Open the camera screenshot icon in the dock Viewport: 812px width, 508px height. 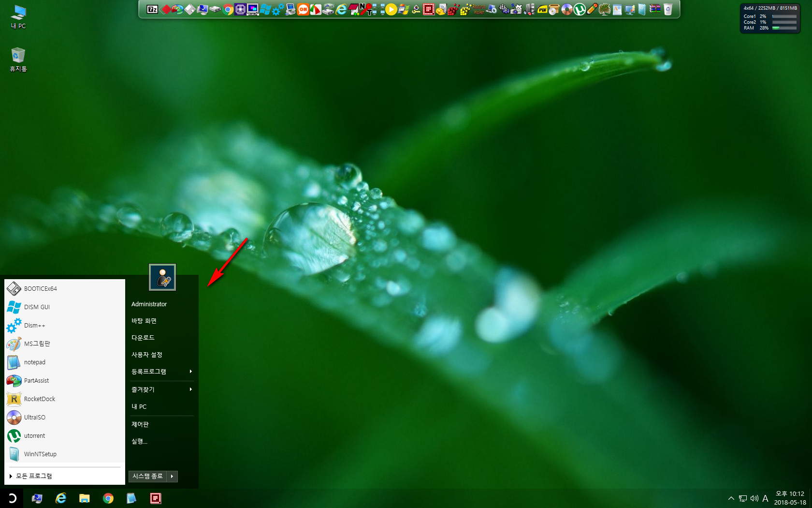click(517, 9)
